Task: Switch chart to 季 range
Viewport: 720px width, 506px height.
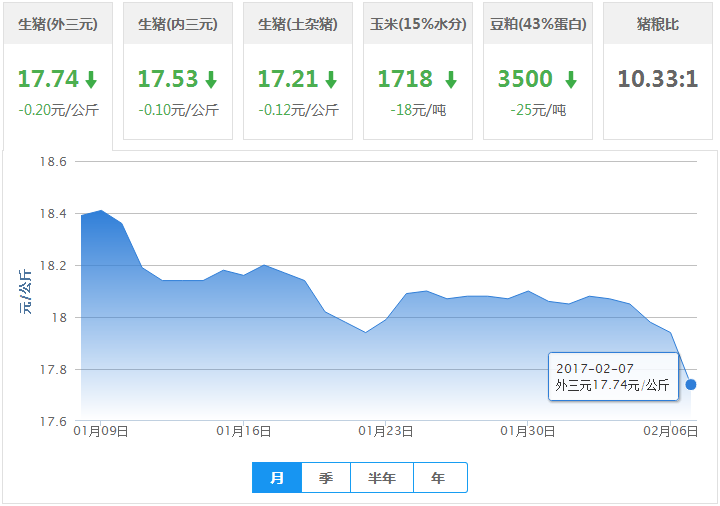Action: coord(326,478)
